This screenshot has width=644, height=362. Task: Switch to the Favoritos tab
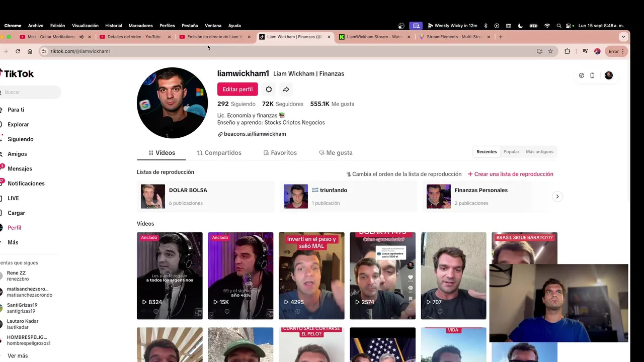280,153
